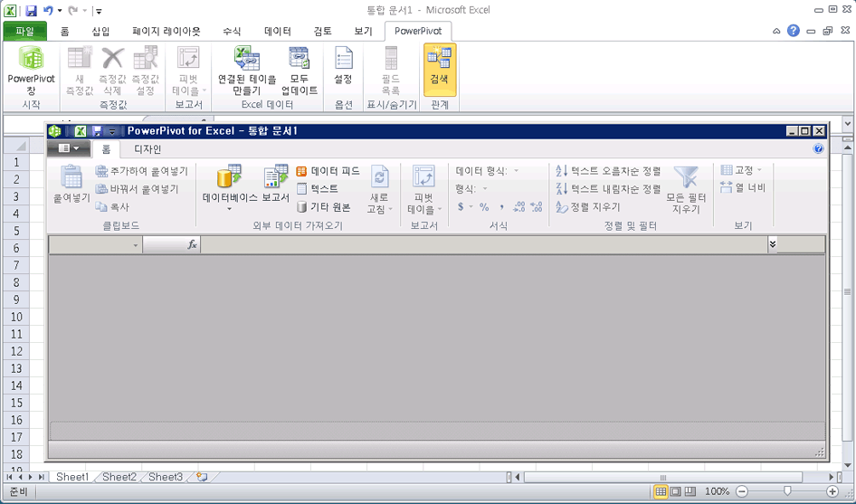Viewport: 856px width, 504px height.
Task: Open the 검토 ribbon tab
Action: pyautogui.click(x=322, y=31)
